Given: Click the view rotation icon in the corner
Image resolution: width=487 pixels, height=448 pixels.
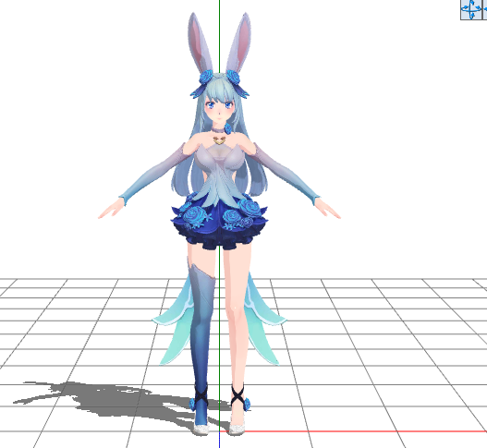Looking at the screenshot, I should click(x=471, y=10).
